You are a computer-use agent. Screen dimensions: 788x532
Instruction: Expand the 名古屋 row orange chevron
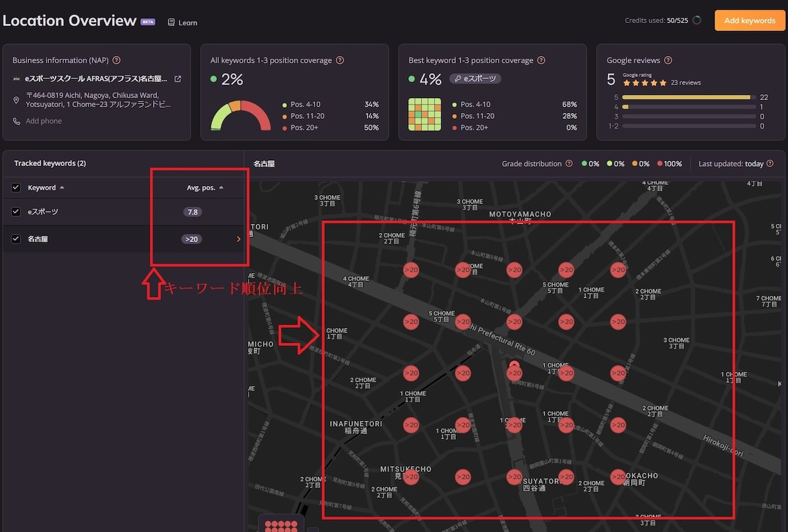pyautogui.click(x=238, y=239)
